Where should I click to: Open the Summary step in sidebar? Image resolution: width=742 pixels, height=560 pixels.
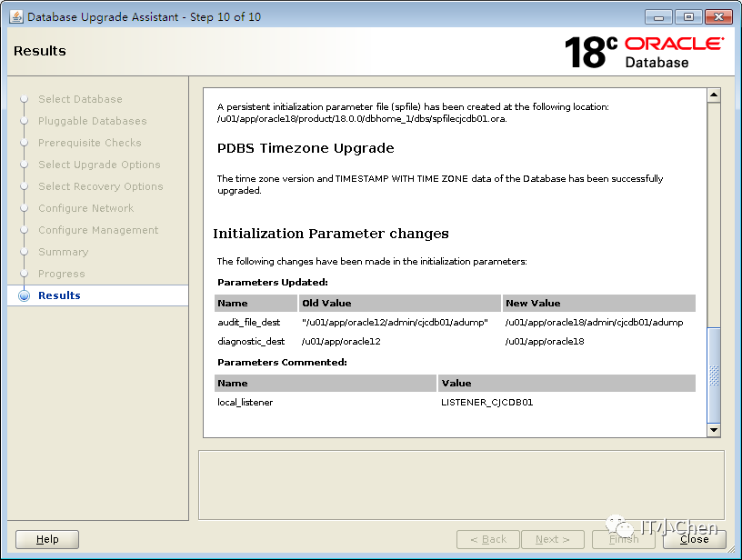63,252
